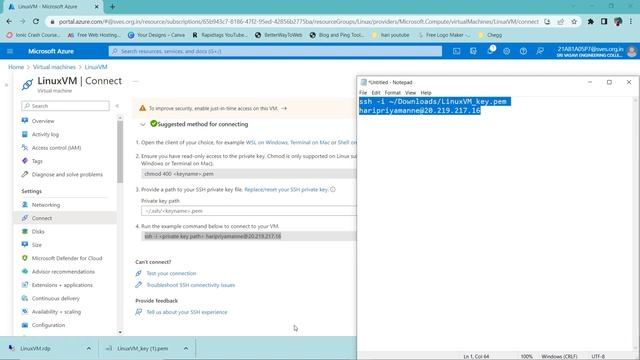The image size is (640, 360).
Task: Bookmark this page with star icon
Action: click(x=574, y=21)
